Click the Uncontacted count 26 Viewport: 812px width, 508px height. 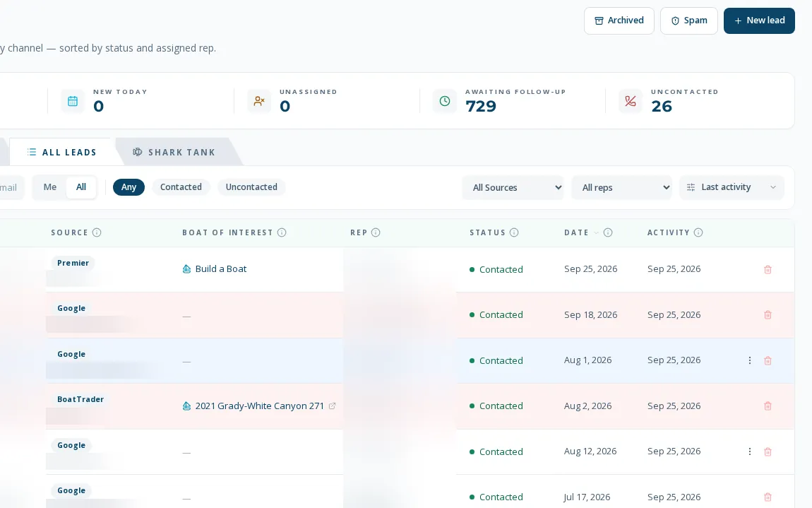pos(662,106)
